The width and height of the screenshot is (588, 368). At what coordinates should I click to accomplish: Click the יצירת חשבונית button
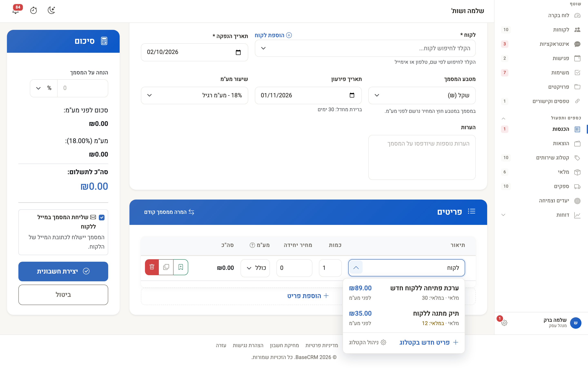63,271
